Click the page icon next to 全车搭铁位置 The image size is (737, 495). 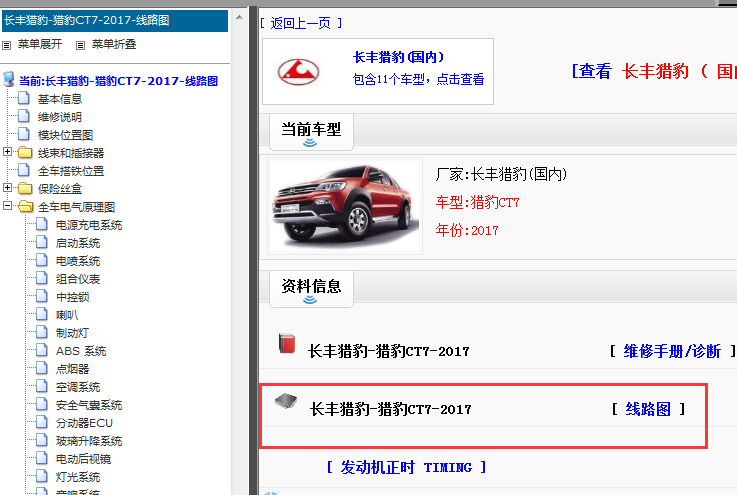click(x=24, y=170)
